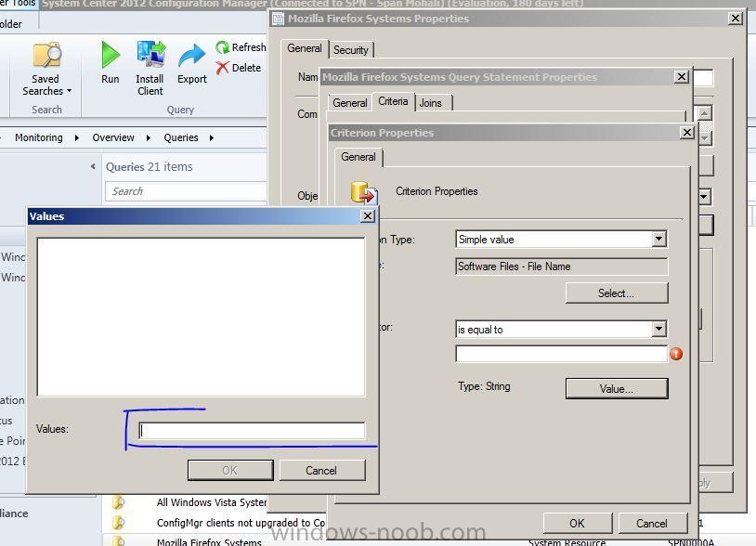Run the selected query
The image size is (756, 546).
point(111,62)
